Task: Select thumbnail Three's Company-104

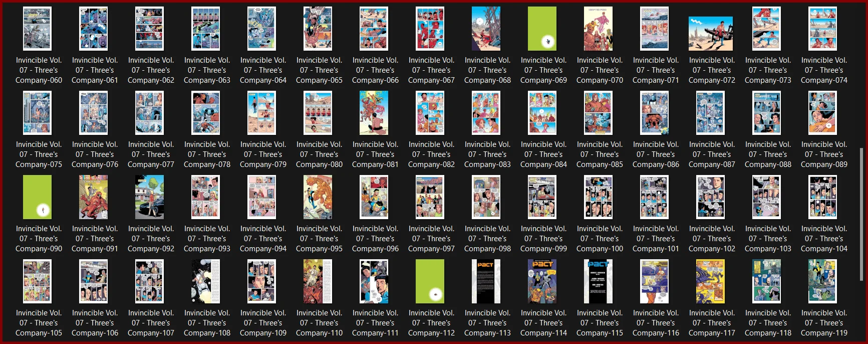Action: pos(822,197)
